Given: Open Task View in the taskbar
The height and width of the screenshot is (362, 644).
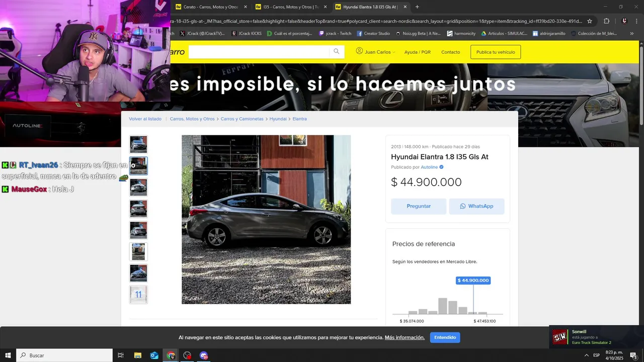Looking at the screenshot, I should (121, 355).
